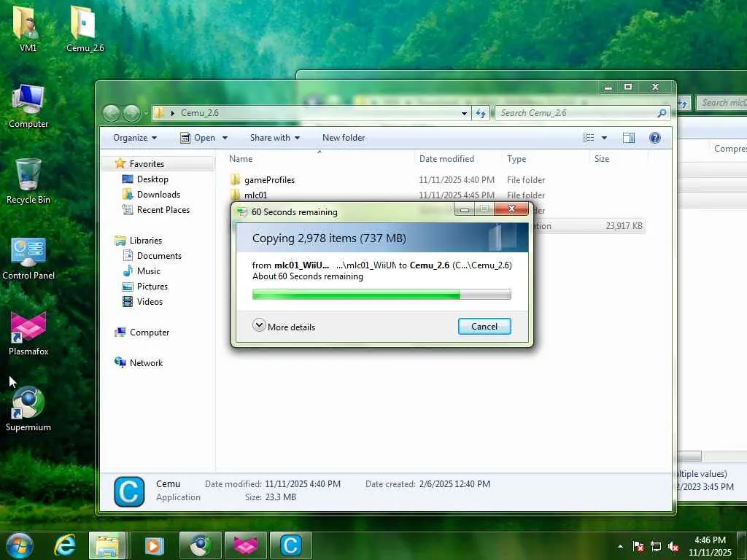Click the copy progress bar
Viewport: 747px width, 560px height.
(382, 295)
